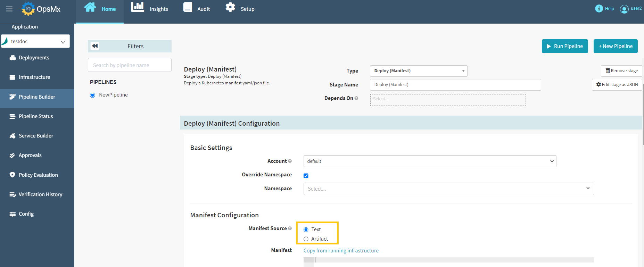Screen dimensions: 644x267
Task: Open the Depends On select box
Action: click(x=448, y=100)
